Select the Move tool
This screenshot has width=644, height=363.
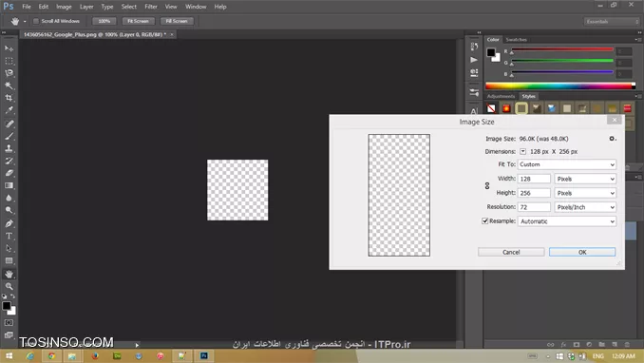(x=9, y=48)
